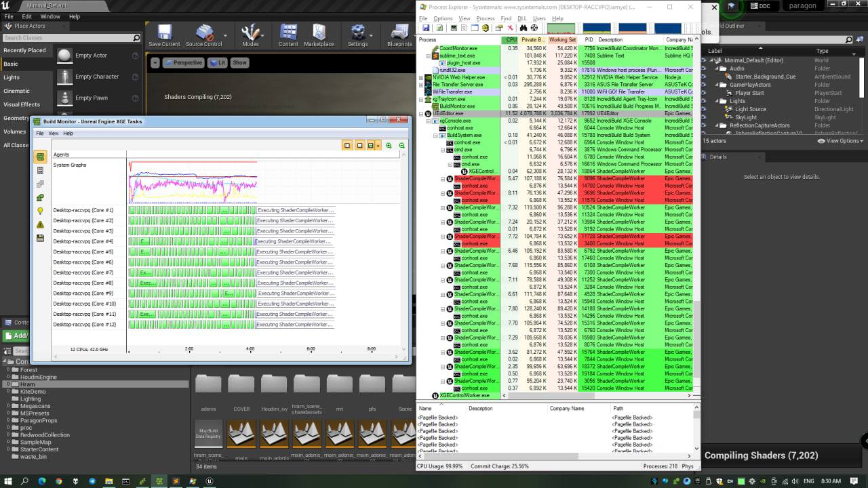Click Build Monitor floppy save sidebar icon
Screen dimensions: 868x488
[40, 238]
